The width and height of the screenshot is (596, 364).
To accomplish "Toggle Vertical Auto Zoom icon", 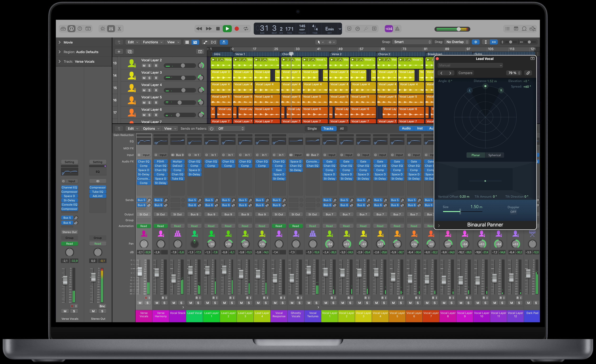I will pos(486,42).
